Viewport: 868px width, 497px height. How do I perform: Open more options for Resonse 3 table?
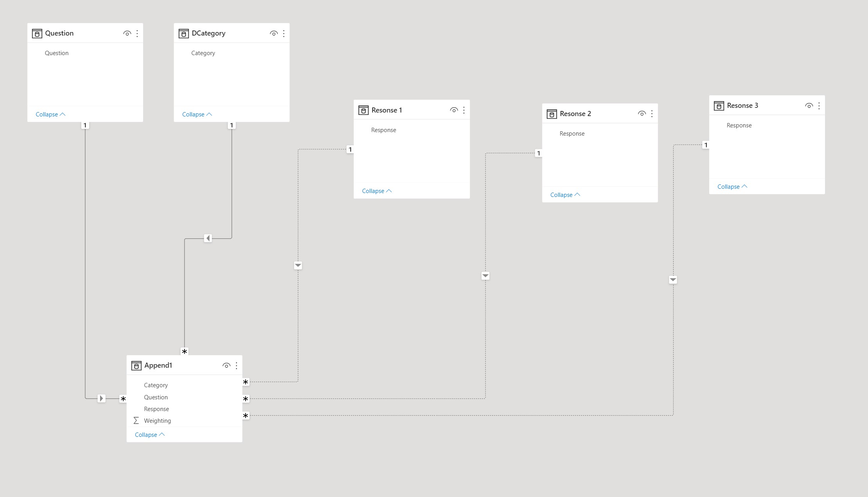coord(819,105)
